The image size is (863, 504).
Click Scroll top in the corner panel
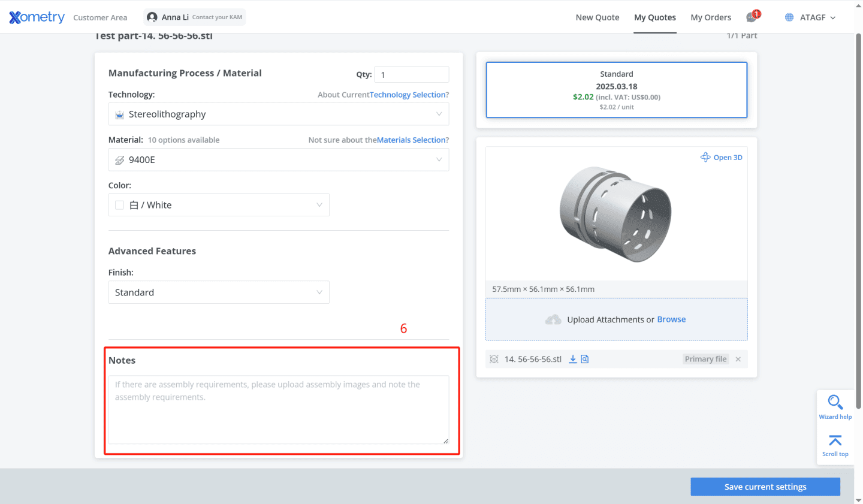pyautogui.click(x=835, y=445)
